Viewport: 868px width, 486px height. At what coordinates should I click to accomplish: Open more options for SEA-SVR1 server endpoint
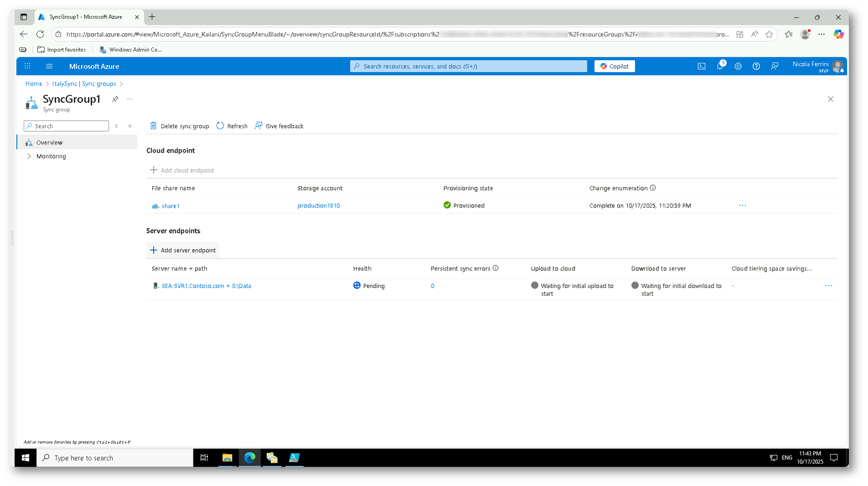[828, 286]
